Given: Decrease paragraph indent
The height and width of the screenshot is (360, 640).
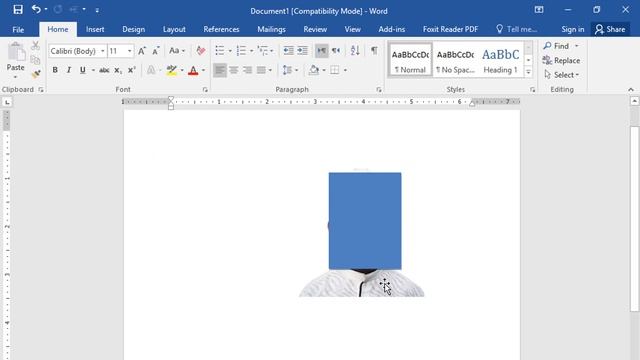Looking at the screenshot, I should (288, 51).
